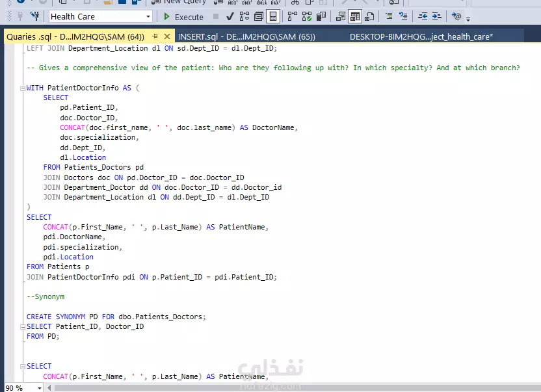This screenshot has width=541, height=392.
Task: Click 'FROM PD;' line
Action: tap(43, 337)
